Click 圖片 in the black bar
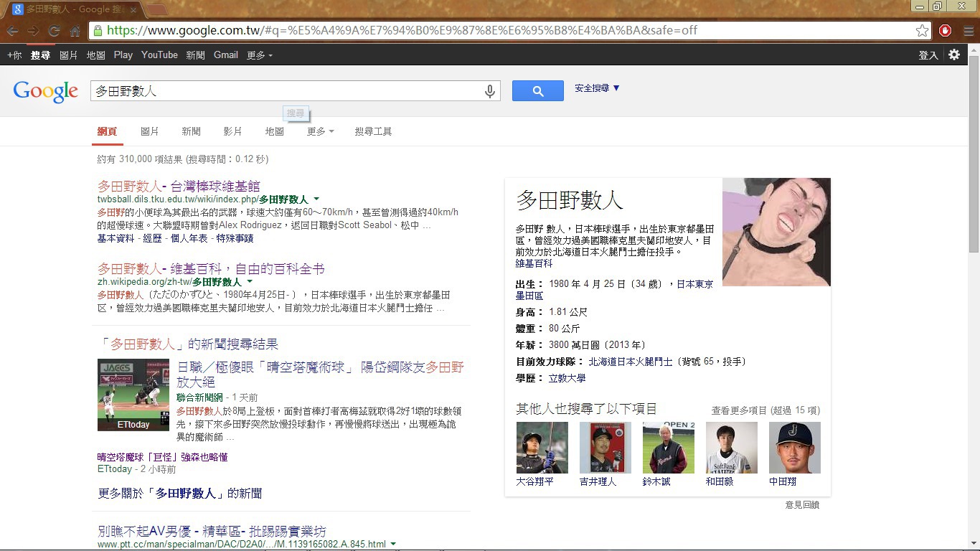Viewport: 980px width, 551px height. coord(69,55)
